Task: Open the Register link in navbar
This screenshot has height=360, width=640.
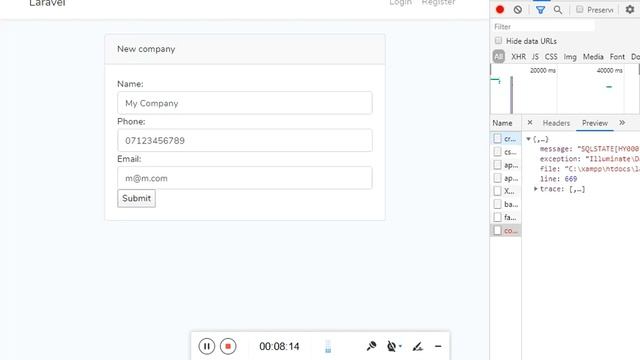Action: click(x=438, y=3)
